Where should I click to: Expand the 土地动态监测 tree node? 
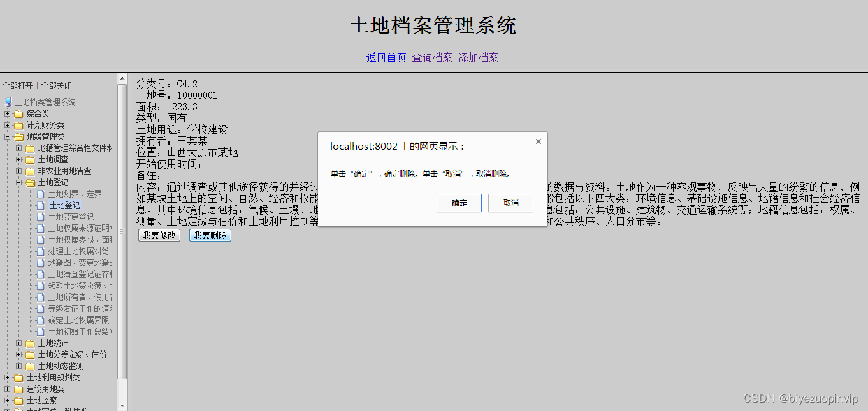click(x=19, y=365)
